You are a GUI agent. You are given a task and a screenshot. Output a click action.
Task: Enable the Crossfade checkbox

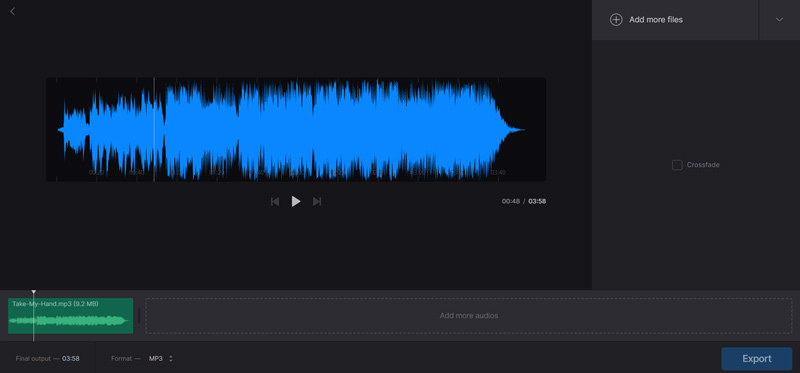pos(677,165)
